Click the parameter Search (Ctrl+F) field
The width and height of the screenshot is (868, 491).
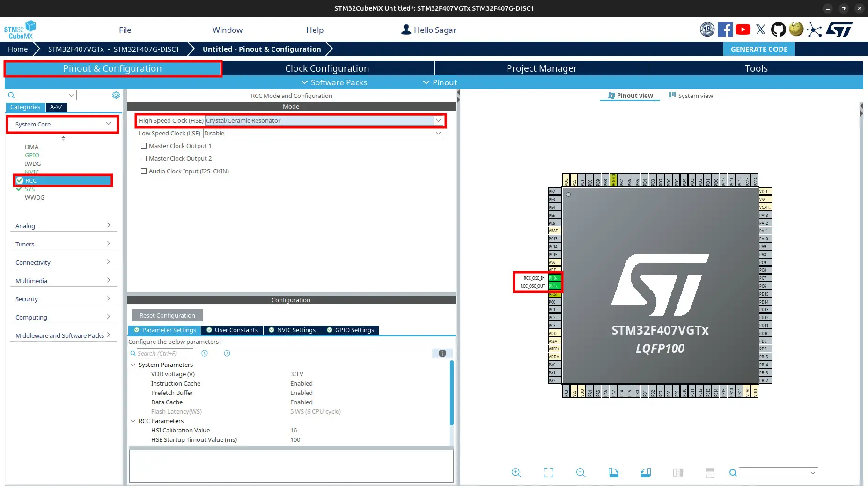point(165,353)
